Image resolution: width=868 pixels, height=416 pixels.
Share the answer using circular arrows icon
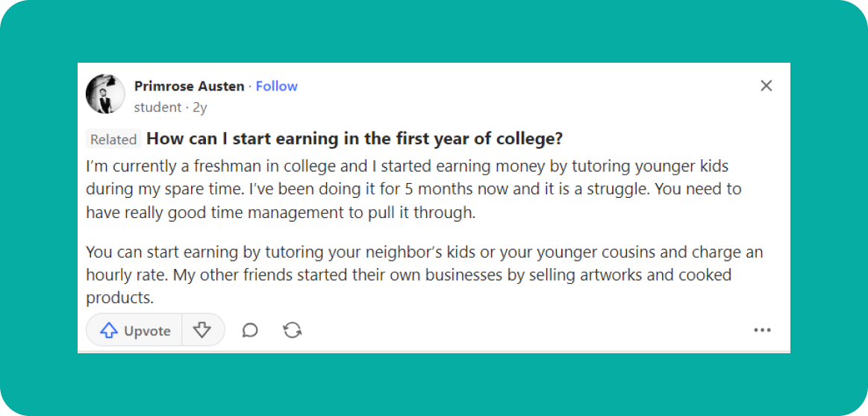293,330
